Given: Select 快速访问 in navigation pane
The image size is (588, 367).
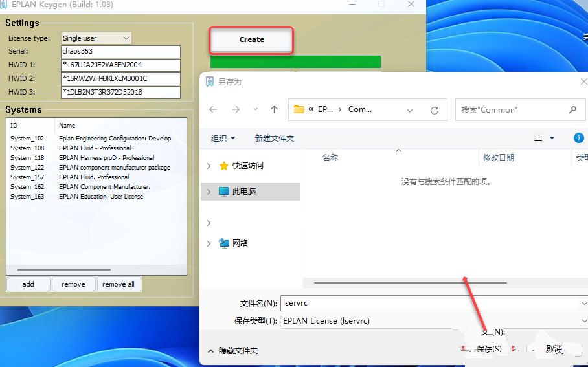Looking at the screenshot, I should tap(247, 166).
